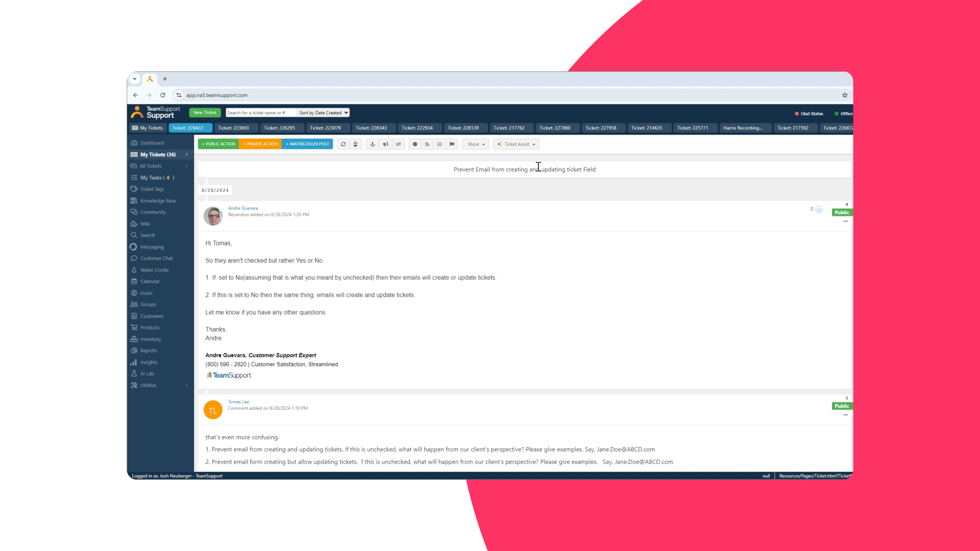980x551 pixels.
Task: Click the AI Lab sidebar menu item
Action: point(148,374)
